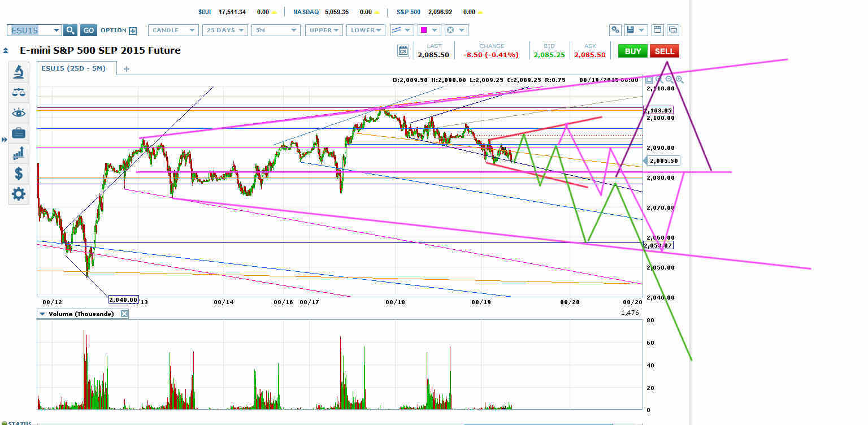Collapse the Volume (Thousands) panel arrow
Viewport: 868px width, 425px height.
pos(42,314)
